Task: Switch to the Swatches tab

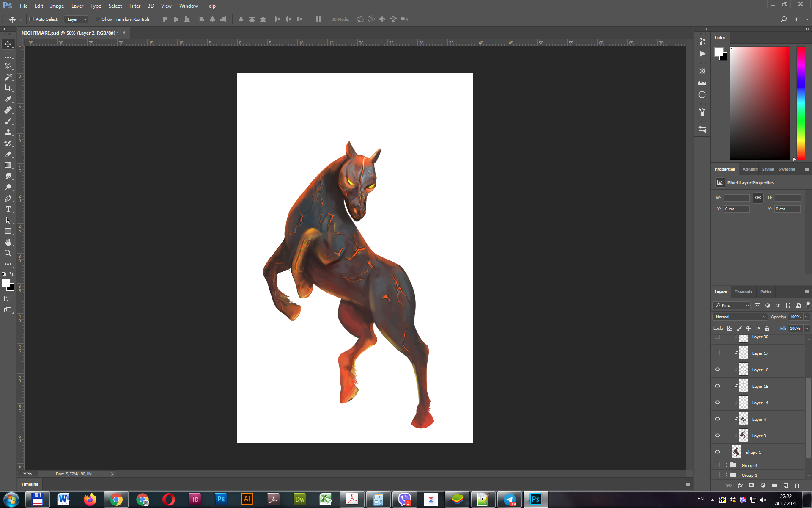Action: click(786, 169)
